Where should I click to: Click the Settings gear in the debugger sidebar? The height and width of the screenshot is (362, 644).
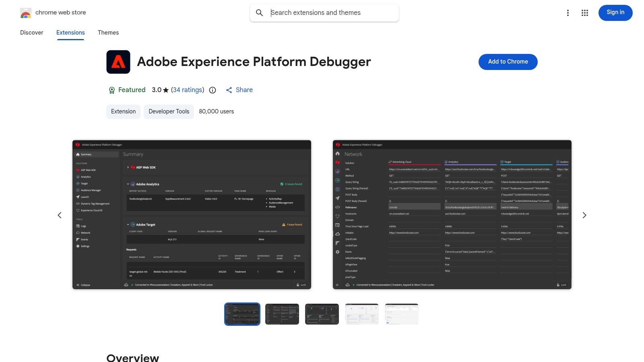(78, 246)
